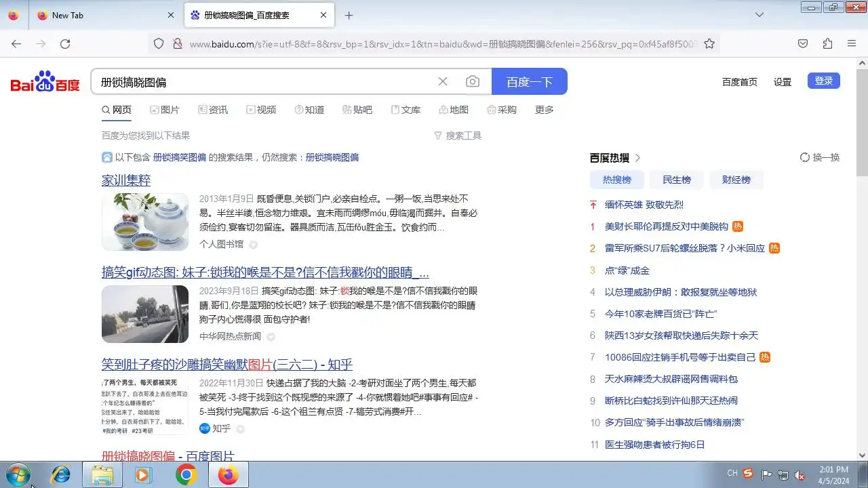Open the list all tabs chevron

click(x=759, y=15)
